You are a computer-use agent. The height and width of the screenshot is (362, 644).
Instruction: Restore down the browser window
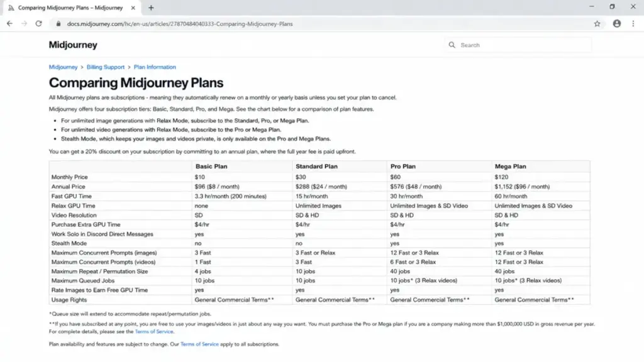click(612, 7)
